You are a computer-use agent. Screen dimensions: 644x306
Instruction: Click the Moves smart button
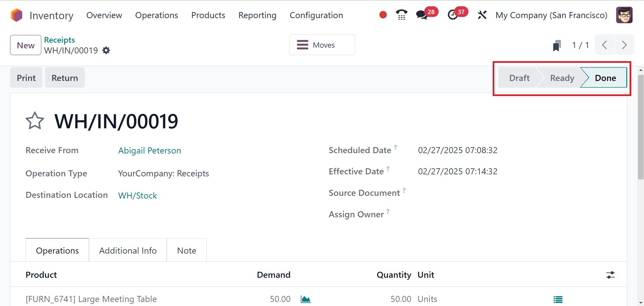tap(322, 45)
